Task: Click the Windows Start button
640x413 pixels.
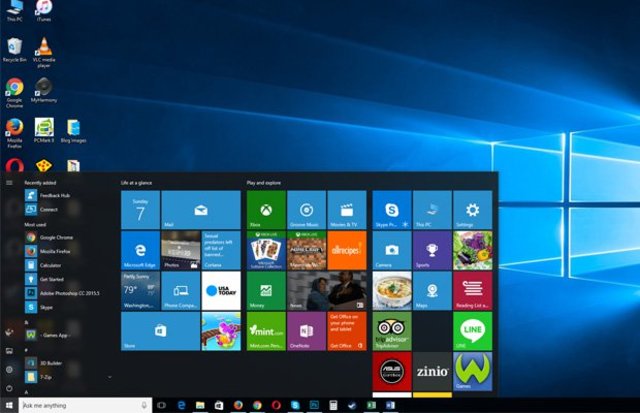Action: tap(9, 405)
